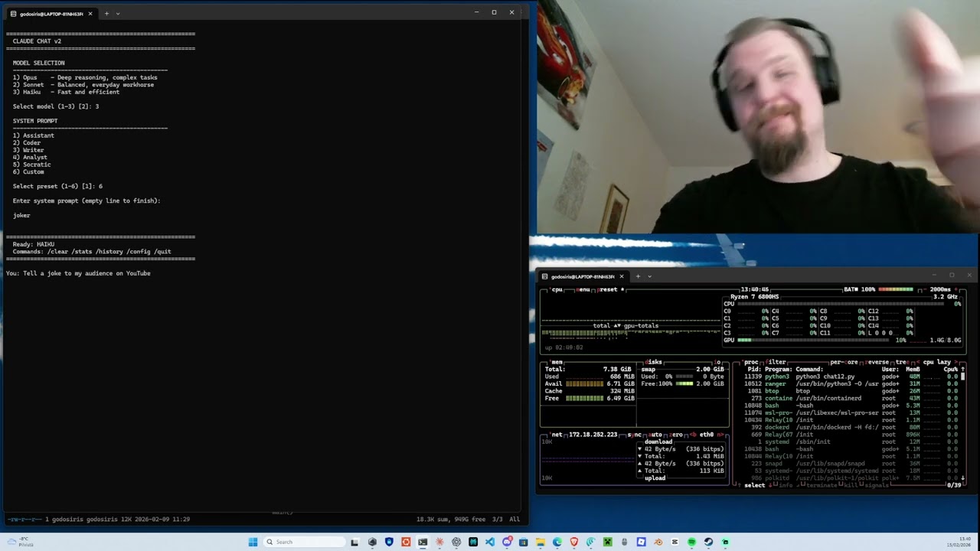
Task: Launch Microsoft Edge from the taskbar
Action: point(557,542)
